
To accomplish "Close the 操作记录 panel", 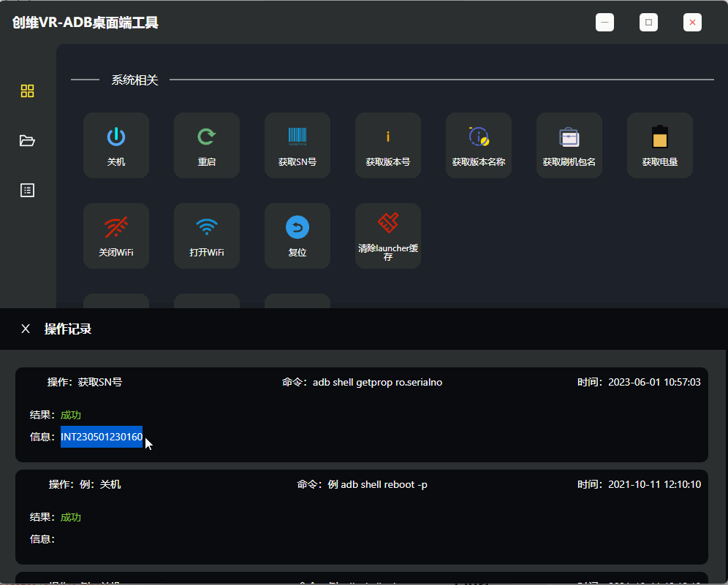I will 25,329.
